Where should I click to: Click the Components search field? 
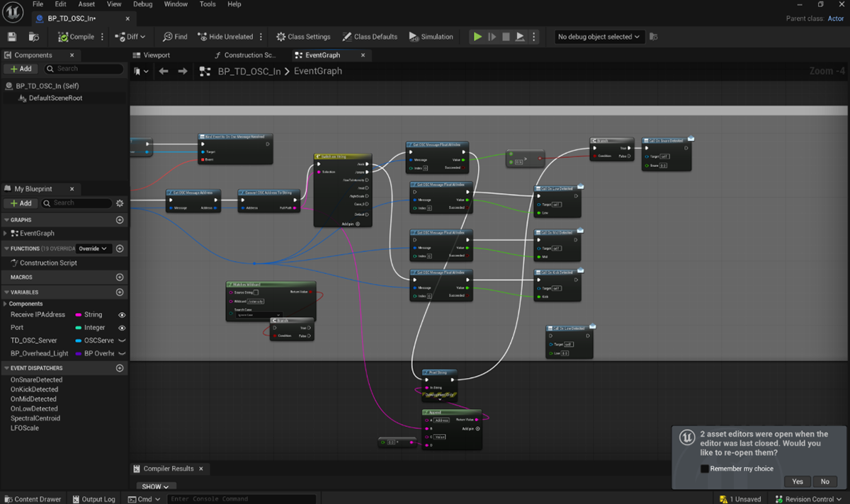tap(84, 69)
